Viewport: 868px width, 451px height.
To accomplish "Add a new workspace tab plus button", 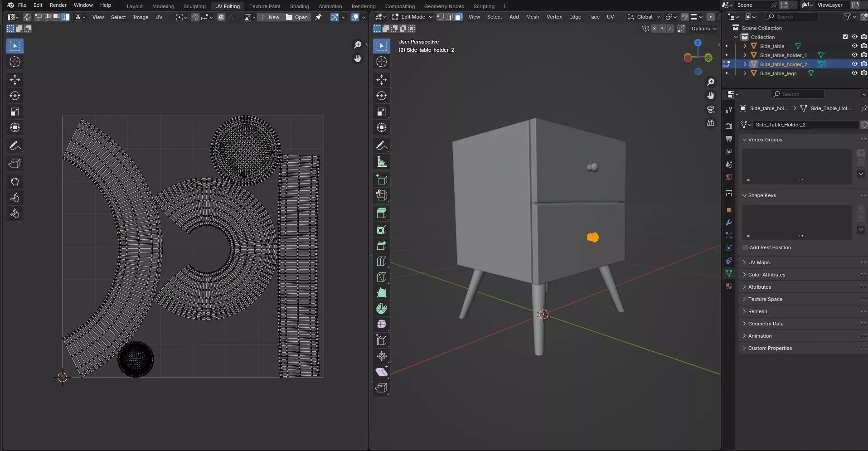I will point(504,6).
